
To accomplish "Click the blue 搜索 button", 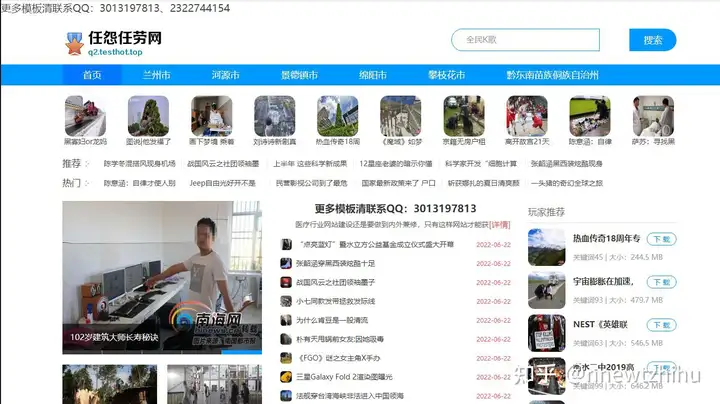I will 652,40.
